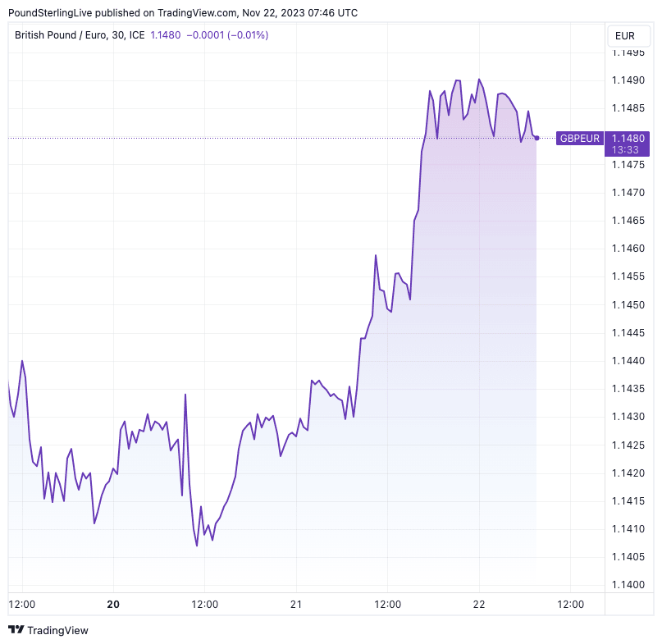Click the 1.1495 price axis label

pos(628,53)
